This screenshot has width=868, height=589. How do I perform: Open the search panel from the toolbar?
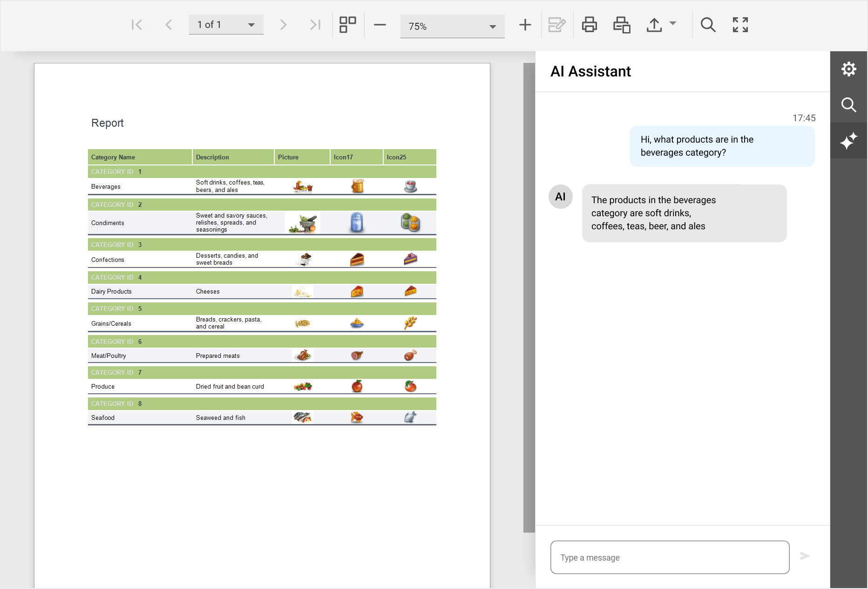click(708, 25)
